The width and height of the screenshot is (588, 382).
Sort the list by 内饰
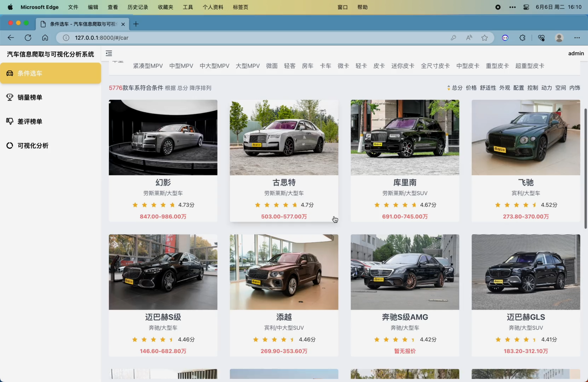575,88
